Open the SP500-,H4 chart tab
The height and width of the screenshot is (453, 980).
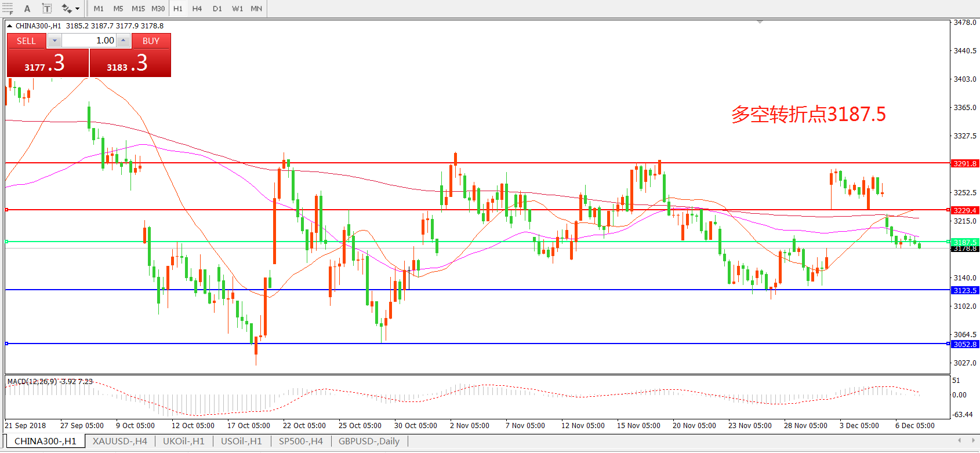coord(300,441)
